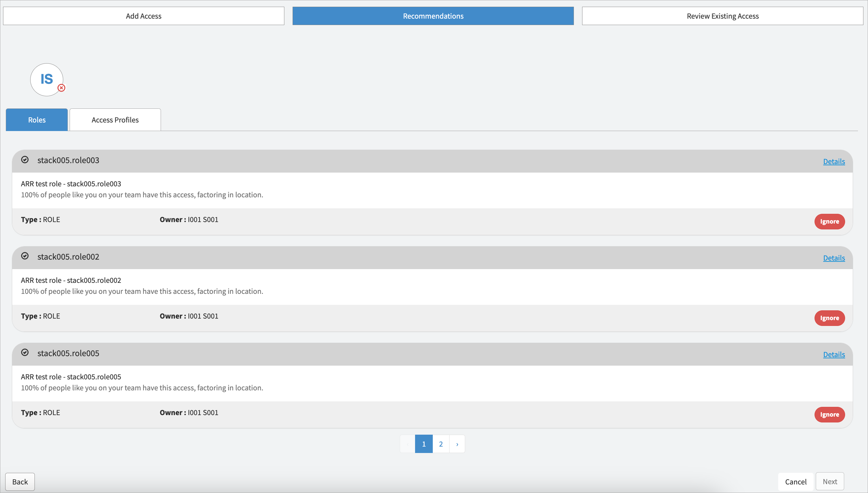868x493 pixels.
Task: Open Details for stack005.role005
Action: pos(834,355)
